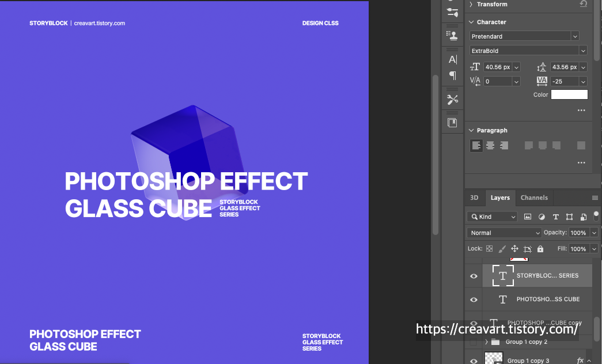
Task: Open the Paragraph panel icon in dock
Action: [x=453, y=75]
